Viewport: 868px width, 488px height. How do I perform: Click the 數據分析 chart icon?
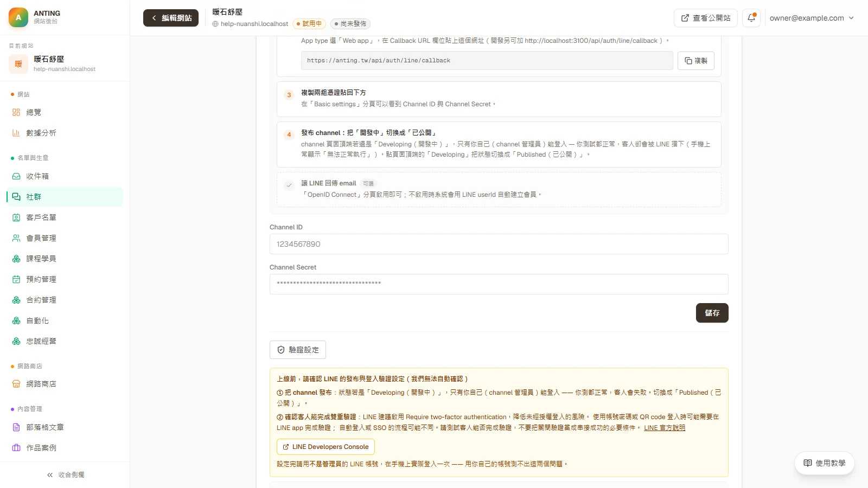[x=16, y=133]
